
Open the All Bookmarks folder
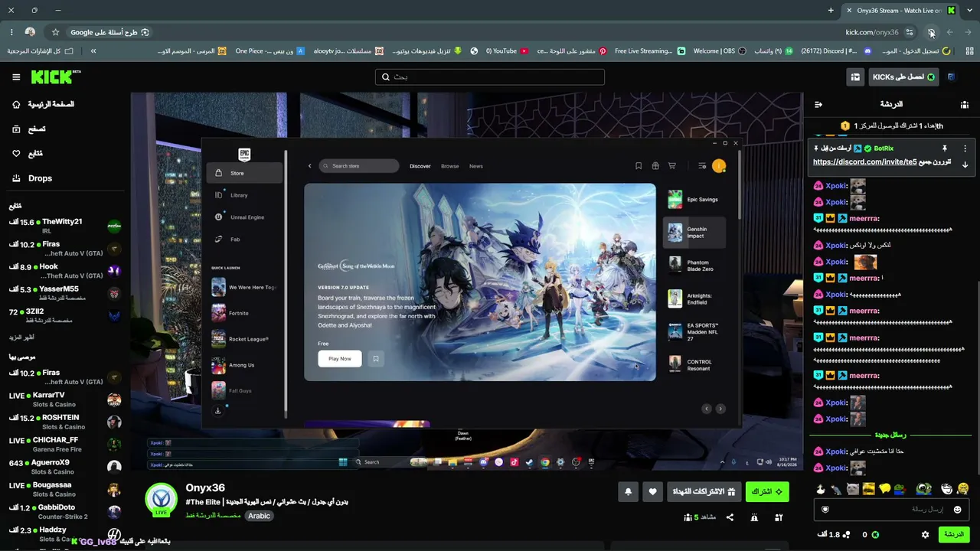(40, 51)
